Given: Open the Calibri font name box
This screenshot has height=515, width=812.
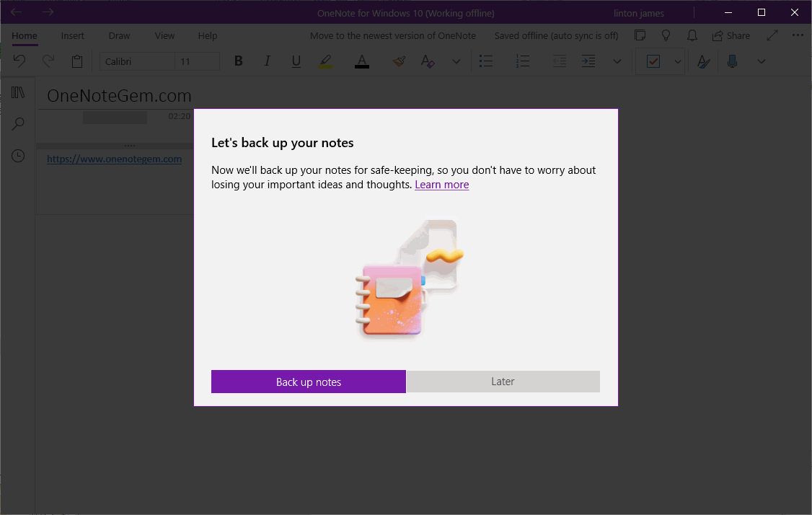Looking at the screenshot, I should click(137, 61).
